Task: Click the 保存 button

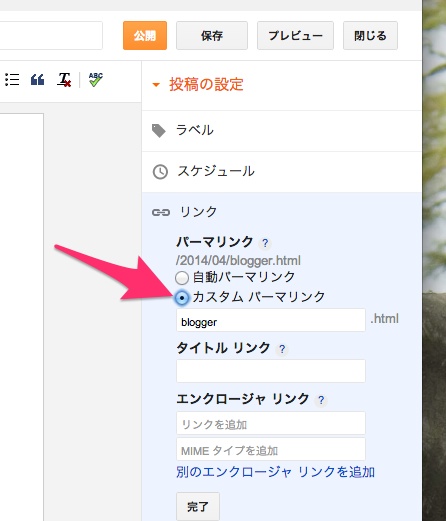Action: pyautogui.click(x=212, y=36)
